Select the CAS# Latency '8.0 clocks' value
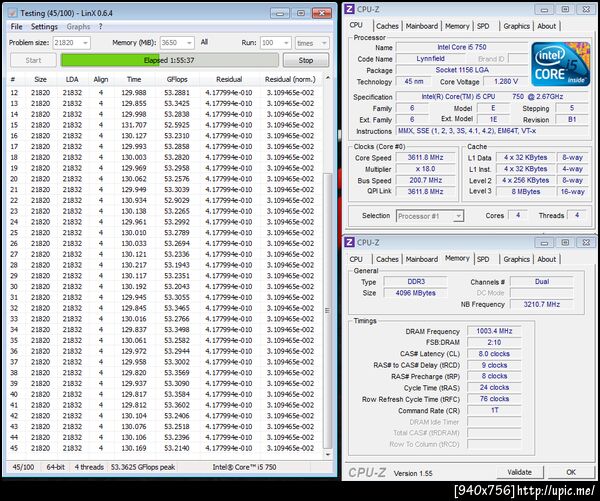The width and height of the screenshot is (600, 501). point(494,354)
